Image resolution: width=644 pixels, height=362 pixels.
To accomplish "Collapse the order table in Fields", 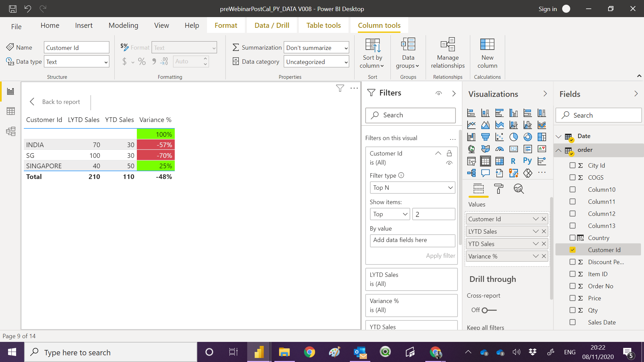I will pos(558,150).
